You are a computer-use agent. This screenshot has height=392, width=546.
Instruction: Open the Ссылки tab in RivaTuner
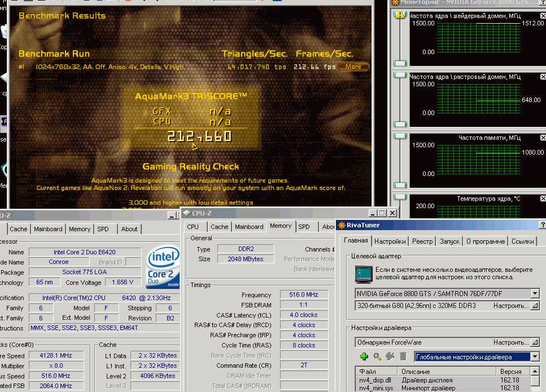[523, 241]
